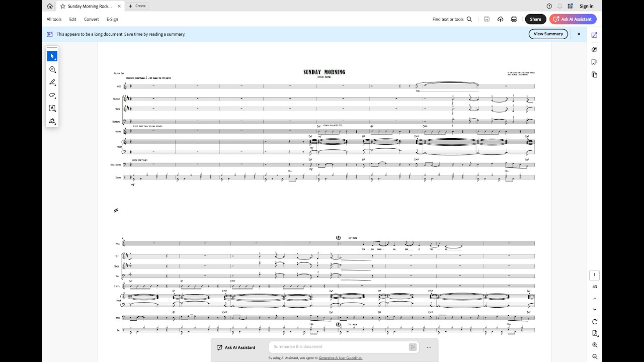Go to the Acrobat Home view
This screenshot has width=644, height=362.
point(50,6)
